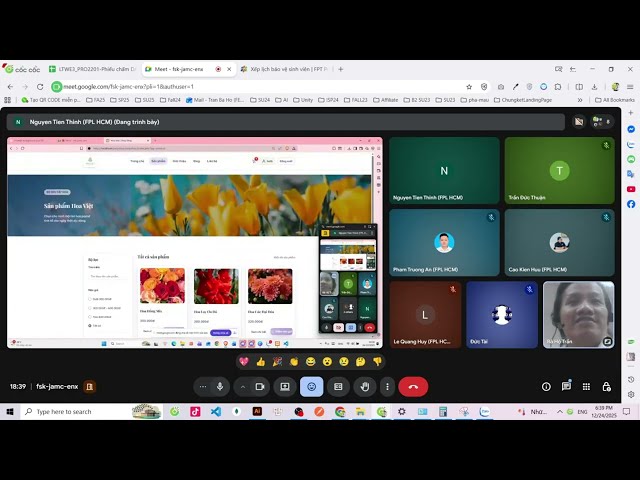The width and height of the screenshot is (640, 480).
Task: Open a new browser tab with plus
Action: coord(340,69)
